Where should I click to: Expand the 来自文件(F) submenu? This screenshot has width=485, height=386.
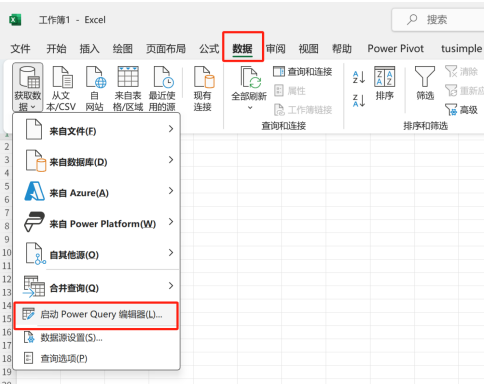(x=100, y=130)
